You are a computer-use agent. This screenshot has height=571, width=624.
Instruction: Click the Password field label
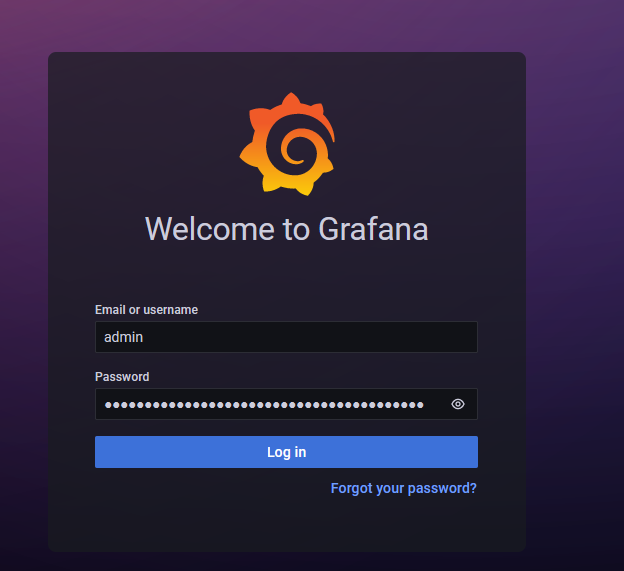coord(122,377)
